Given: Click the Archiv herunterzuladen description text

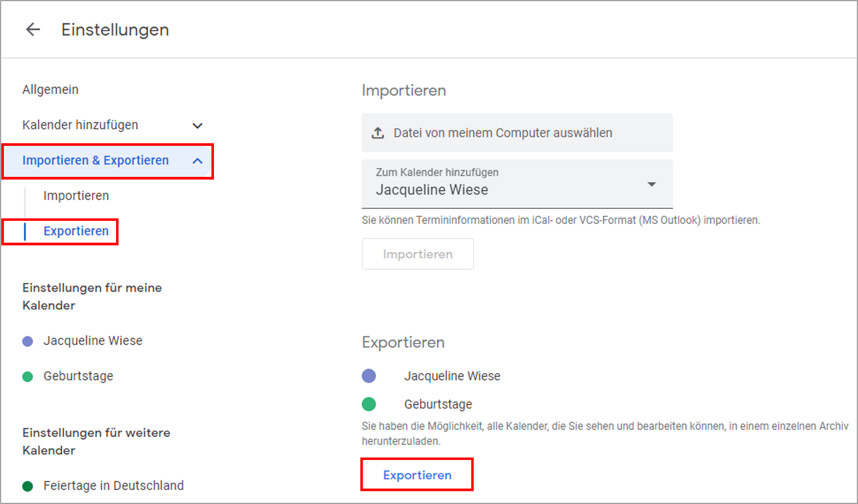Looking at the screenshot, I should point(605,434).
